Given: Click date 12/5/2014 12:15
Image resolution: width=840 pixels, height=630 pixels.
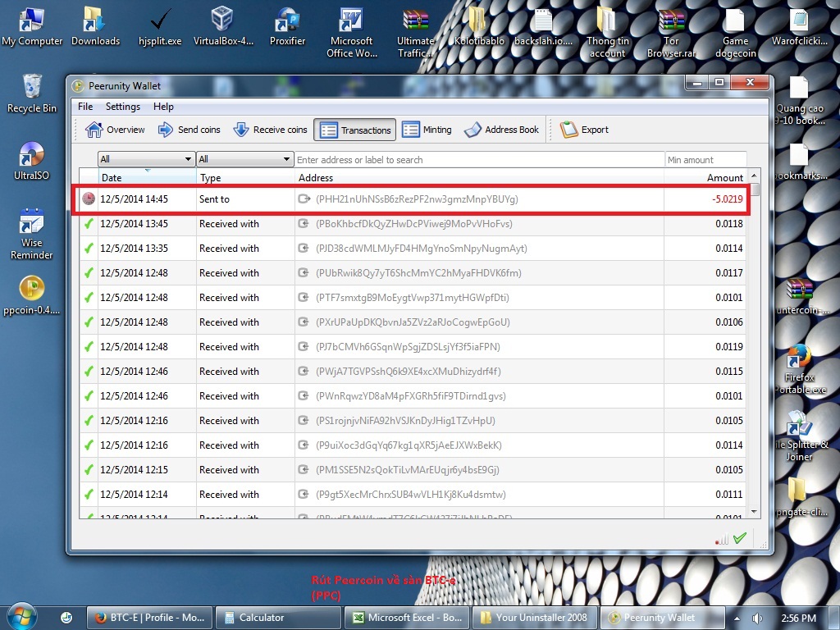Looking at the screenshot, I should pos(134,470).
